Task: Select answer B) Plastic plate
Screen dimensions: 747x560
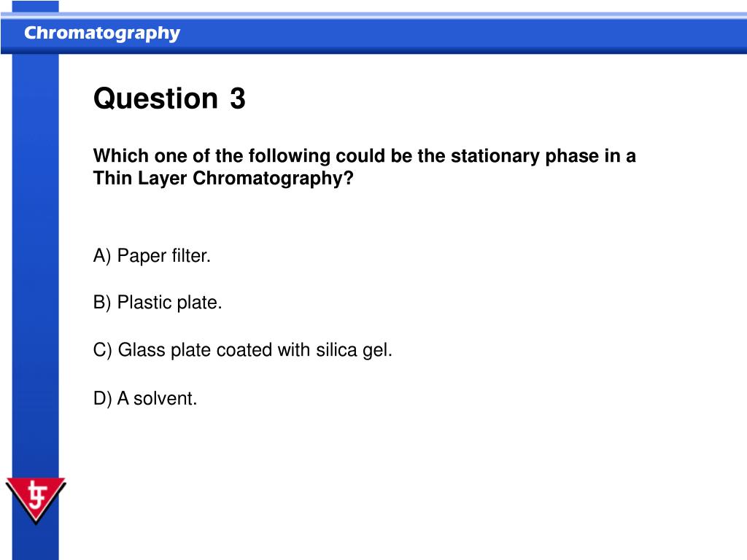Action: (x=158, y=303)
